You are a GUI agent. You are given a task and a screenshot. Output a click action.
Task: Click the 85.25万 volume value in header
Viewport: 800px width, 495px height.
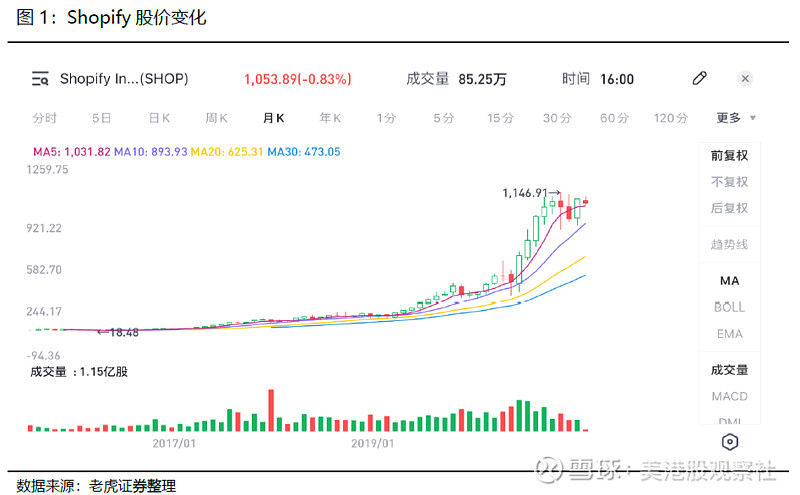[482, 79]
